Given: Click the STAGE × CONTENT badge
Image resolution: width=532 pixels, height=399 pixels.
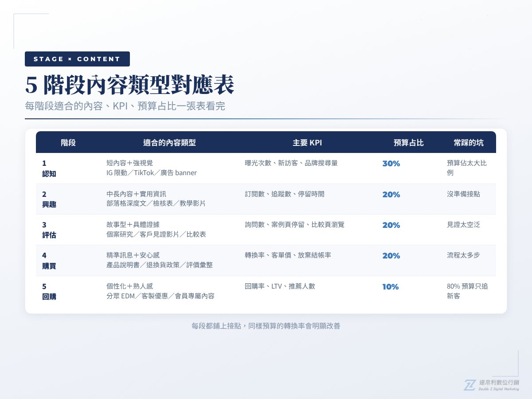Looking at the screenshot, I should [x=77, y=59].
